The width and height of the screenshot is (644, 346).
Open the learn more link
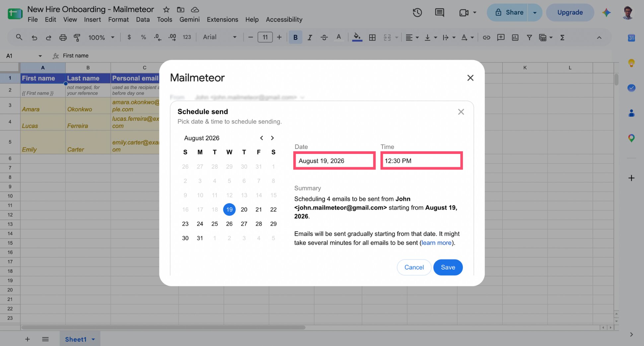pyautogui.click(x=436, y=243)
